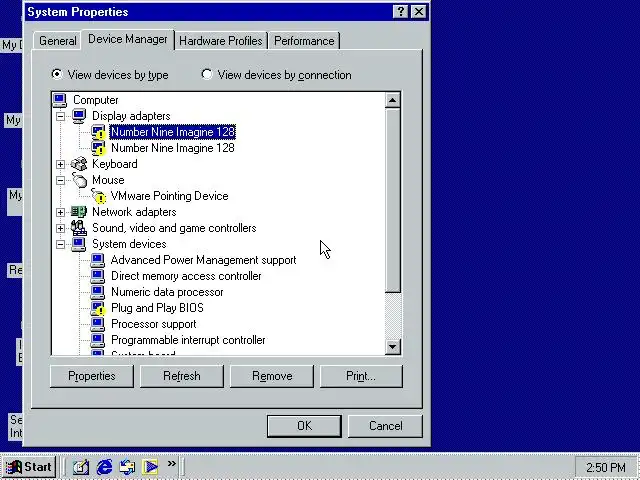This screenshot has width=640, height=480.
Task: Click the device list scroll up arrow
Action: (393, 100)
